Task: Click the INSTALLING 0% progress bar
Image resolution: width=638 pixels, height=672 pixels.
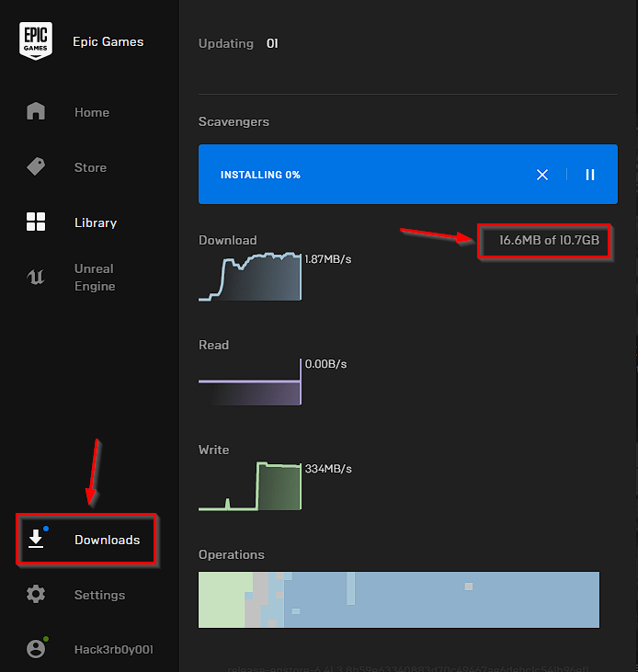Action: [408, 175]
